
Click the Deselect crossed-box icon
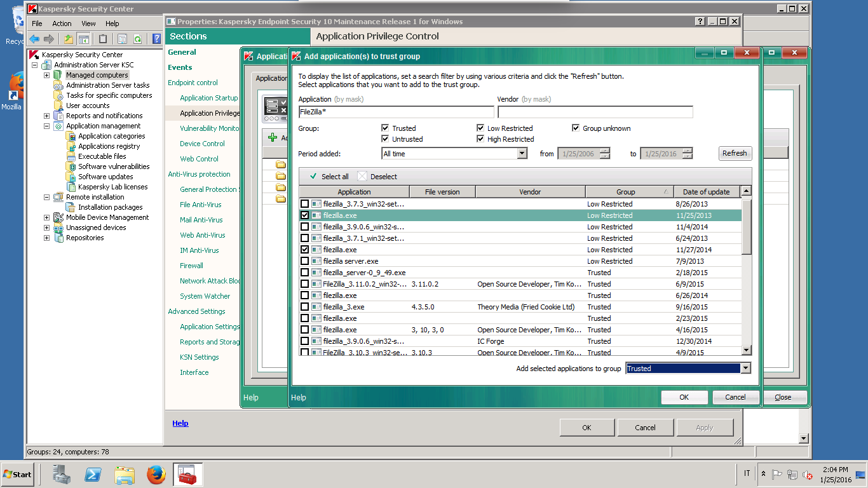(x=362, y=177)
